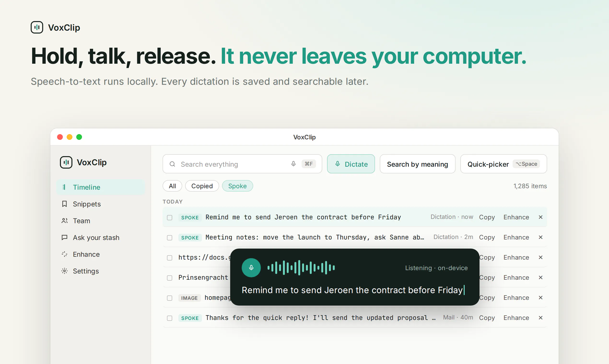
Task: Copy the 'Meeting notes' dictation
Action: coord(487,237)
